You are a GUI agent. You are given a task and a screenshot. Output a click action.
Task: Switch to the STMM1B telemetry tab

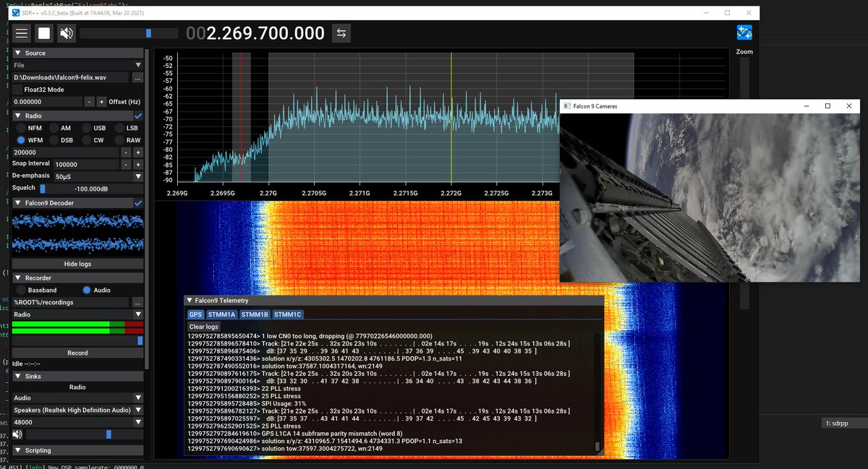pyautogui.click(x=255, y=314)
